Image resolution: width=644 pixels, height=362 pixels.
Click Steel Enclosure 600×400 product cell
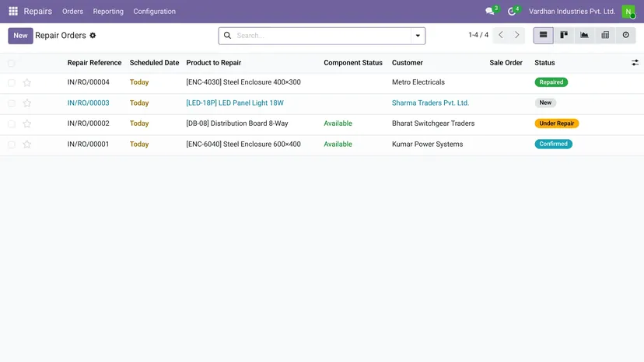click(x=243, y=144)
